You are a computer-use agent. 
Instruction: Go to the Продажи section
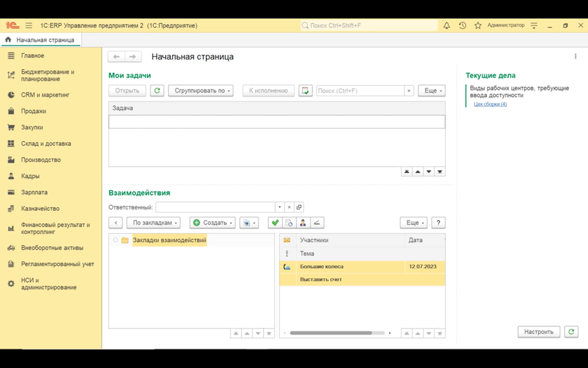pyautogui.click(x=33, y=111)
